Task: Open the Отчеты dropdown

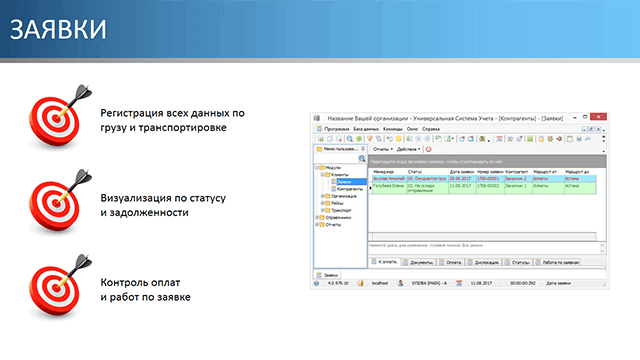Action: [382, 149]
